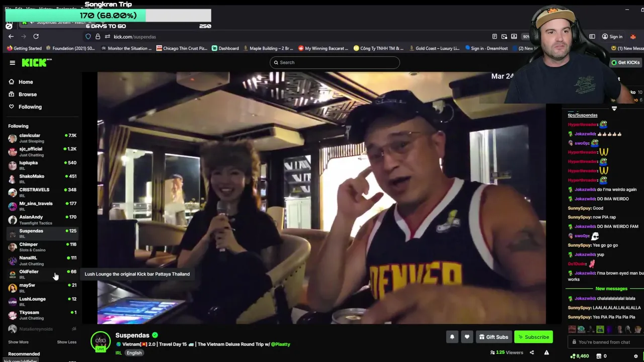Image resolution: width=644 pixels, height=362 pixels.
Task: Open the Gold Coast Luxury bookmark
Action: (x=434, y=48)
